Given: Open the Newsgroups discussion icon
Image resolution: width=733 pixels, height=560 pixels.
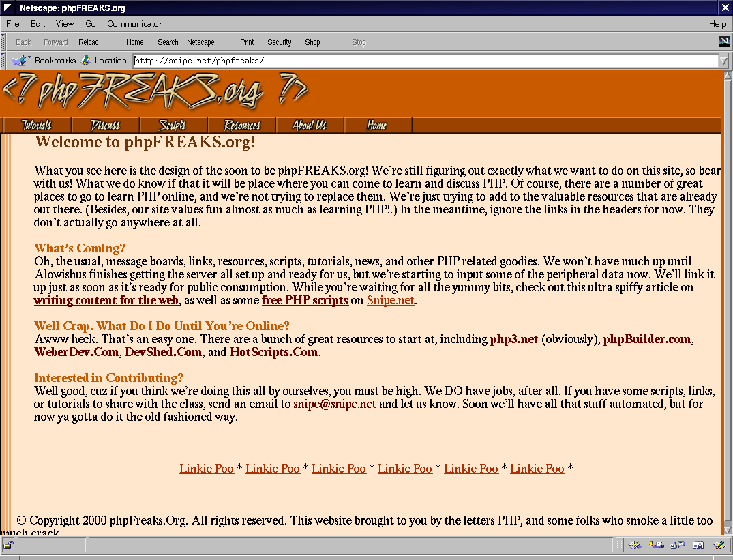Looking at the screenshot, I should (x=677, y=544).
